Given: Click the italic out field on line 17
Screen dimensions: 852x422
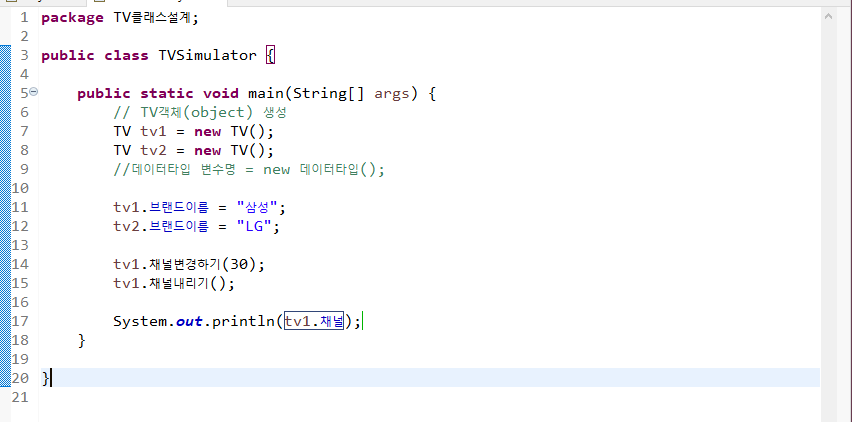Looking at the screenshot, I should click(189, 322).
